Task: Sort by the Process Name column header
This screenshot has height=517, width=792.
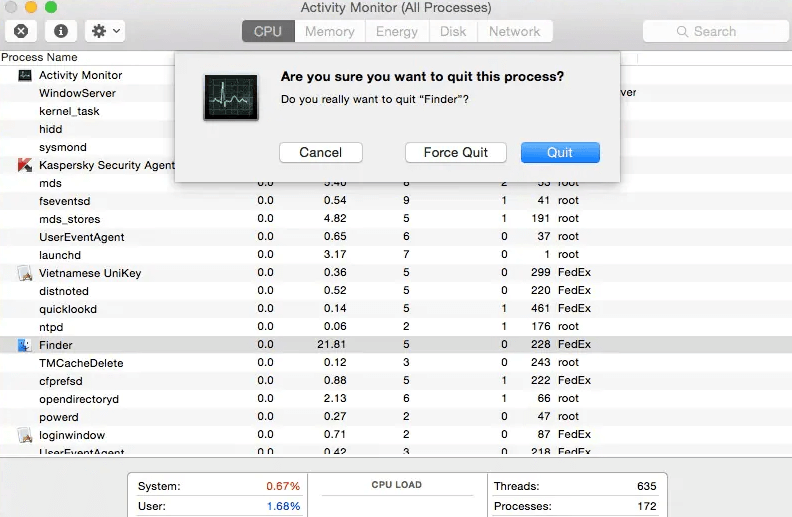Action: click(40, 57)
